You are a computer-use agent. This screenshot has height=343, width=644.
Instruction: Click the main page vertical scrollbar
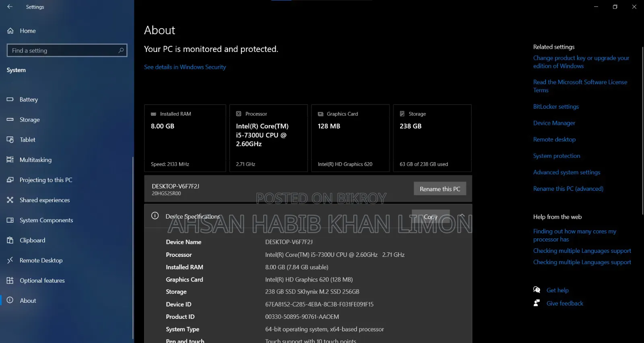[x=642, y=131]
